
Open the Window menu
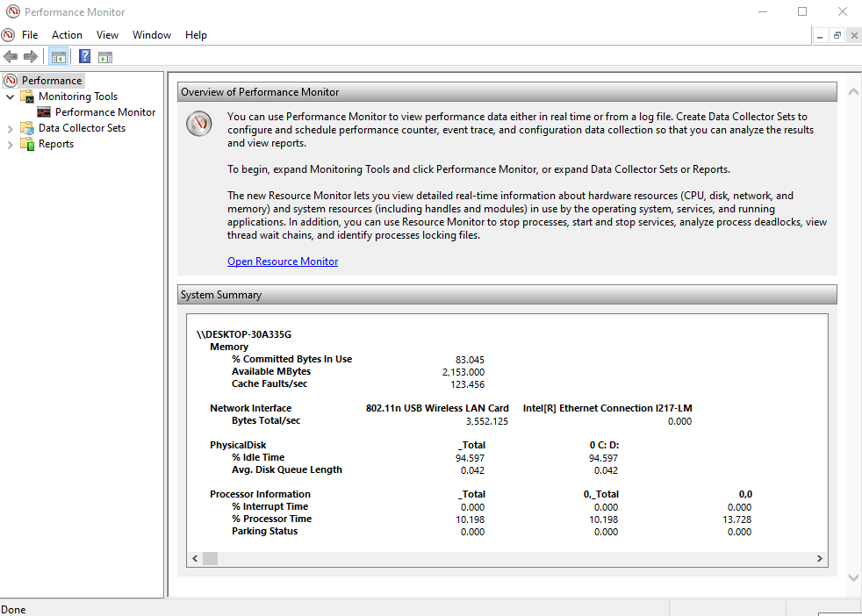point(151,35)
